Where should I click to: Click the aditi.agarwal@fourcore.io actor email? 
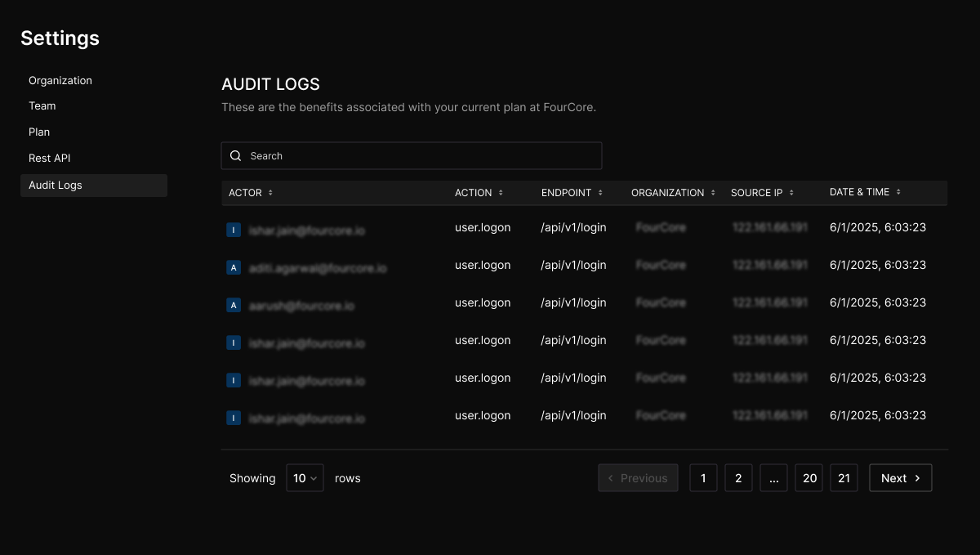pyautogui.click(x=318, y=268)
